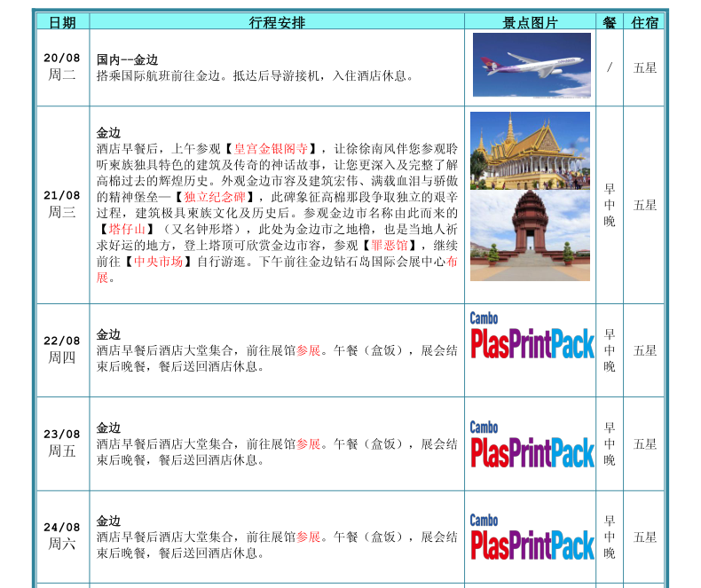The height and width of the screenshot is (588, 701).
Task: Select the 行程安排 column header
Action: tap(277, 22)
